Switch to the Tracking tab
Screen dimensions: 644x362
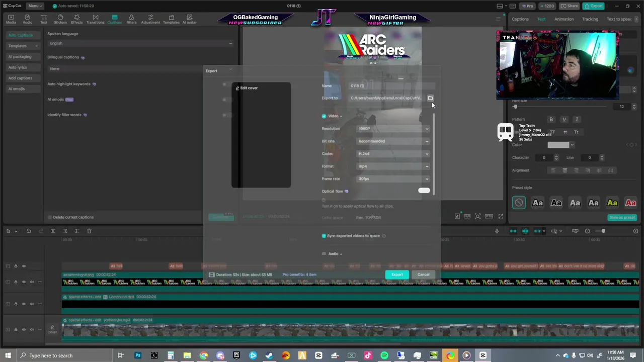pyautogui.click(x=590, y=19)
